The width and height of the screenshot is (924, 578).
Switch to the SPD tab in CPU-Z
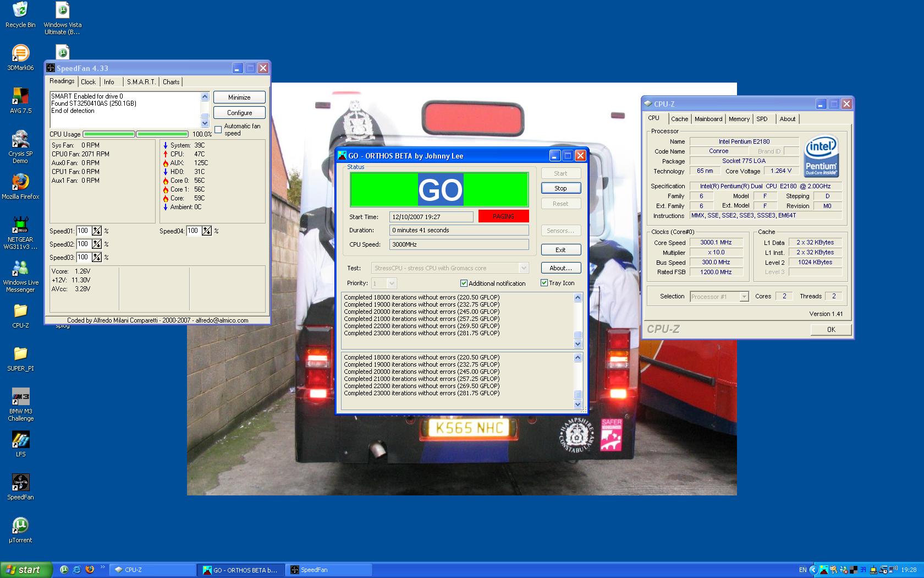[x=762, y=119]
